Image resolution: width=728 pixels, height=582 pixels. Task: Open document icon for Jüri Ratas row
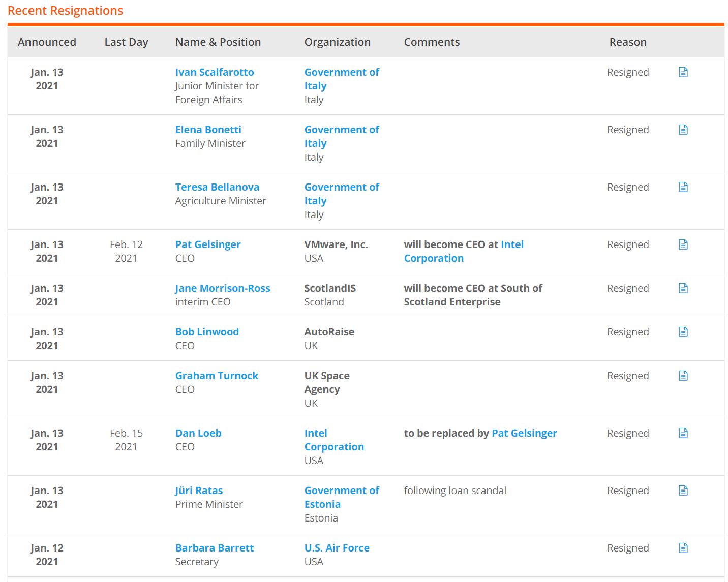[x=683, y=491]
